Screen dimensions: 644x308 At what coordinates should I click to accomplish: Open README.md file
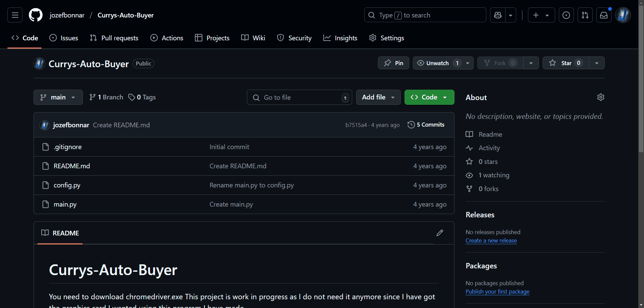tap(72, 166)
